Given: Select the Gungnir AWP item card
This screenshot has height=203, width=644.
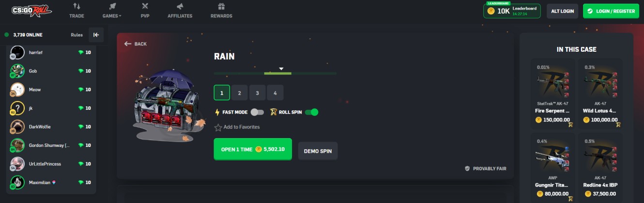Looking at the screenshot, I should tap(553, 168).
